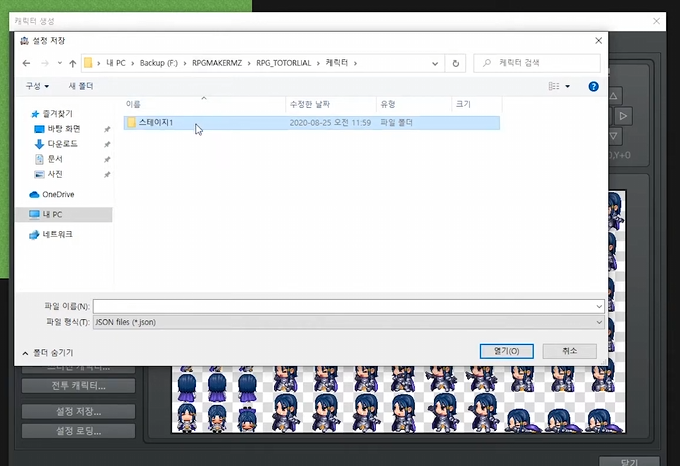Screen dimensions: 680x466
Task: Close the 설정 저장 dialog
Action: tap(598, 40)
